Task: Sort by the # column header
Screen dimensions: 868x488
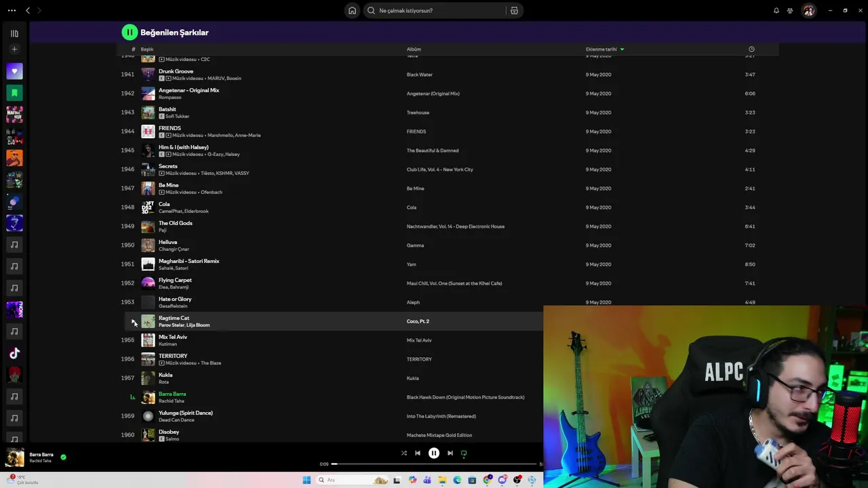Action: click(133, 49)
